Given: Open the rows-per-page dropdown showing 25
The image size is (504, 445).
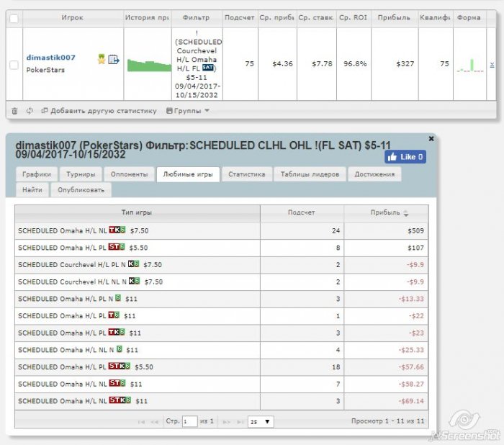Looking at the screenshot, I should click(260, 421).
